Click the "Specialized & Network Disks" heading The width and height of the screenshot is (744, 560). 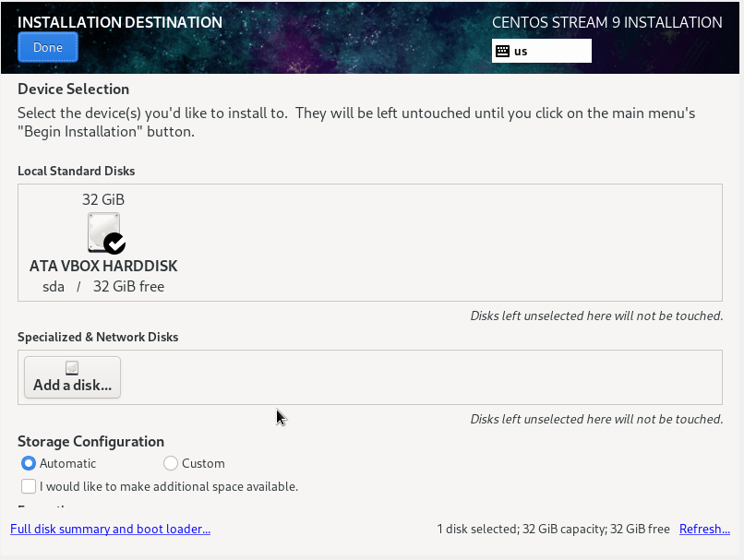pos(98,337)
